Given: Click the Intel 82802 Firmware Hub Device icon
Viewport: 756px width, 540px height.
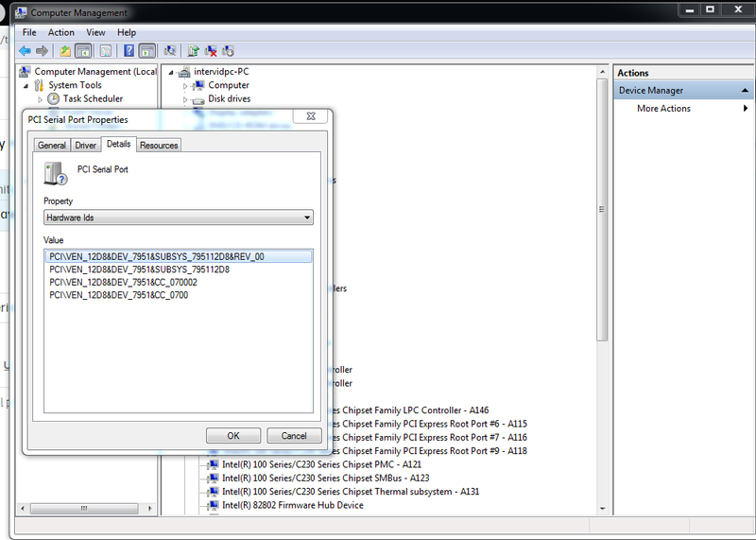Looking at the screenshot, I should pyautogui.click(x=214, y=505).
